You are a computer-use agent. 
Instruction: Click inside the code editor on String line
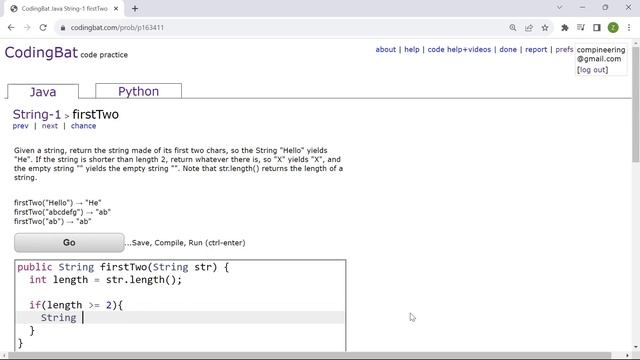(180, 318)
